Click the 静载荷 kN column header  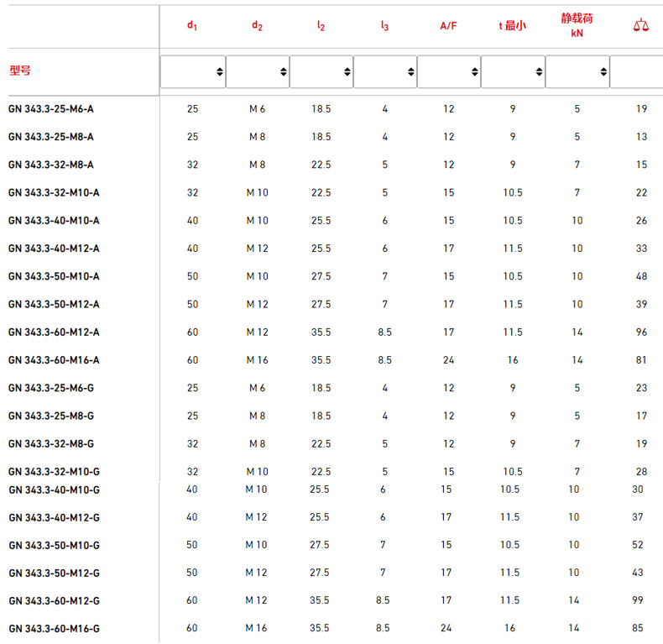click(x=577, y=25)
